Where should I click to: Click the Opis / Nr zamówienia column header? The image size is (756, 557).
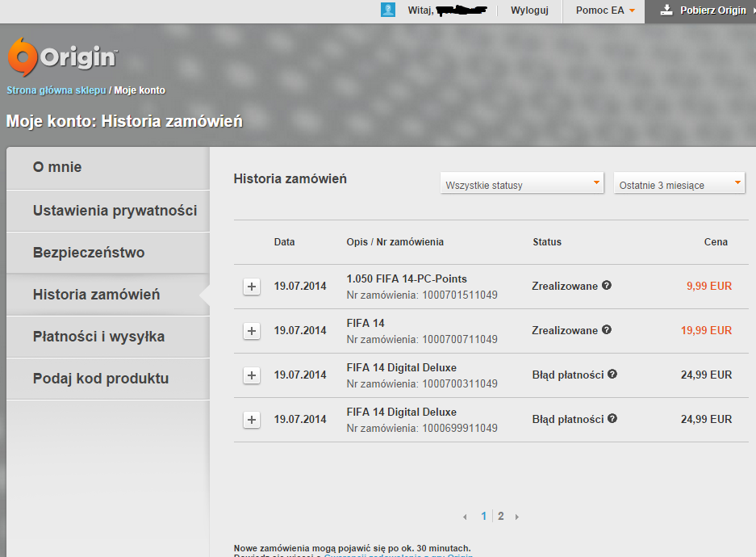pos(395,241)
